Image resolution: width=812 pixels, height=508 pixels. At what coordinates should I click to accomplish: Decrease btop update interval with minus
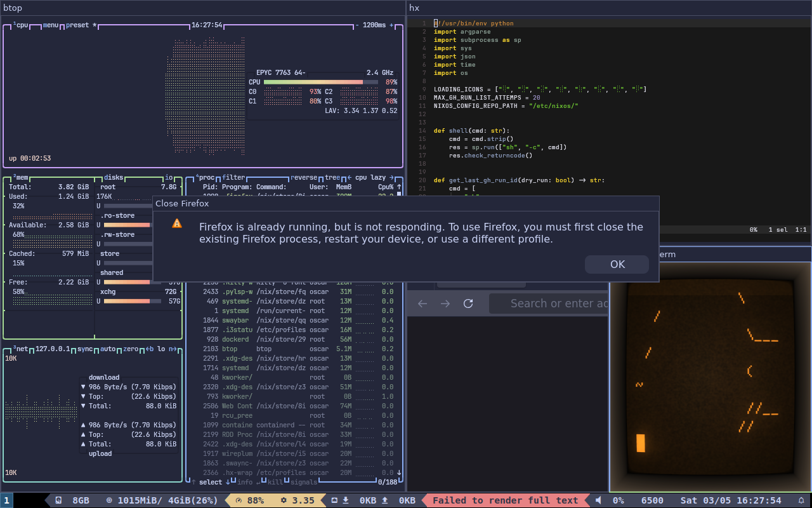pyautogui.click(x=357, y=25)
